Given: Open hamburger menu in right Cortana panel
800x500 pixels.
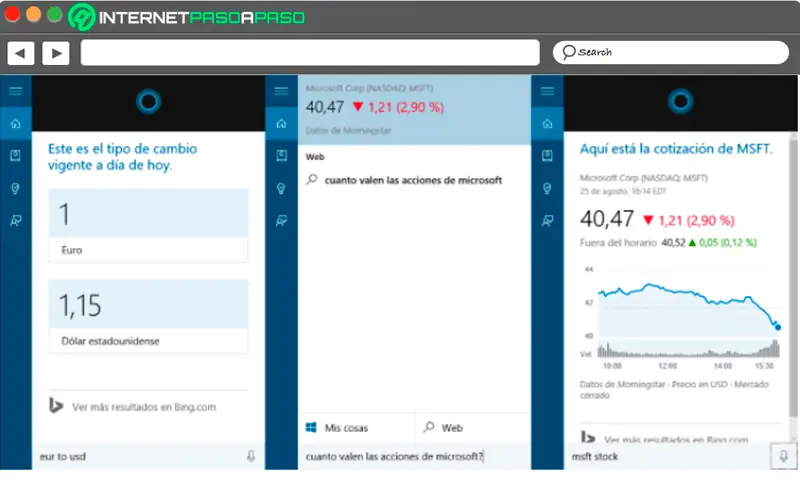Looking at the screenshot, I should pyautogui.click(x=547, y=91).
